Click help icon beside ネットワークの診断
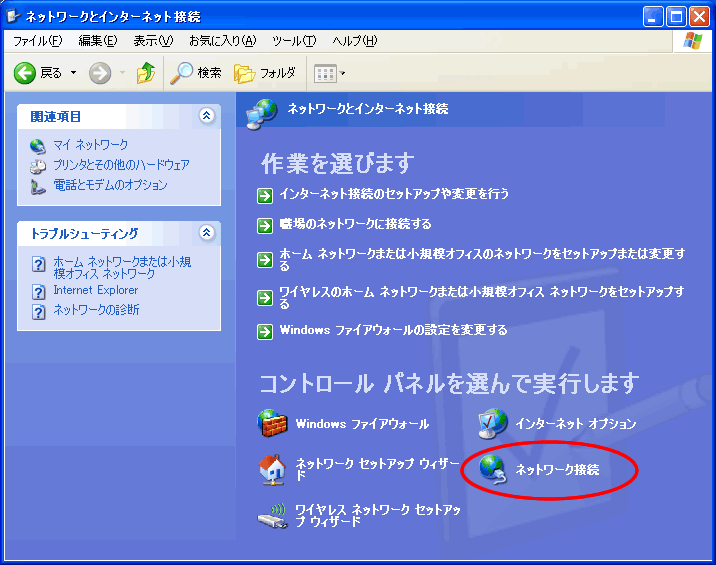Viewport: 716px width, 565px height. pyautogui.click(x=39, y=312)
